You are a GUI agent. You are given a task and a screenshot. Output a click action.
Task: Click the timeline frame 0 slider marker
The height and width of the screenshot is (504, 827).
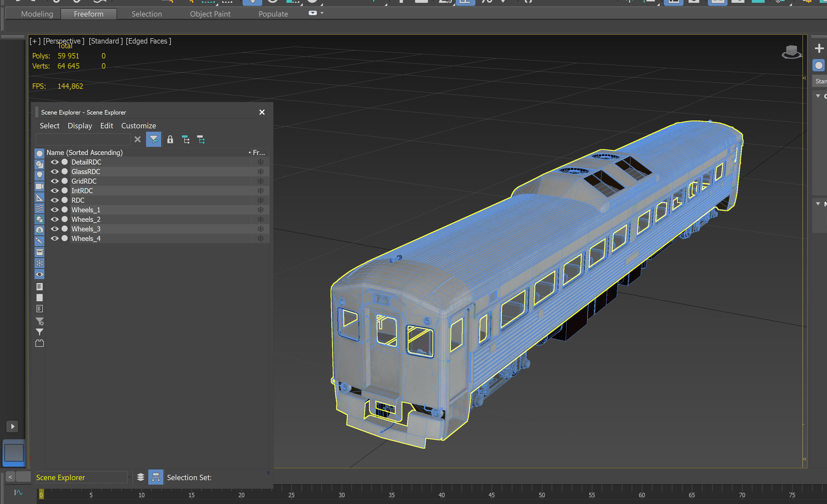point(41,495)
